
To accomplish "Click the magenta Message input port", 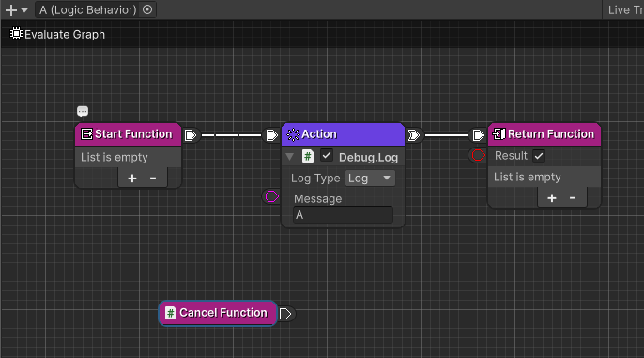I will tap(272, 196).
